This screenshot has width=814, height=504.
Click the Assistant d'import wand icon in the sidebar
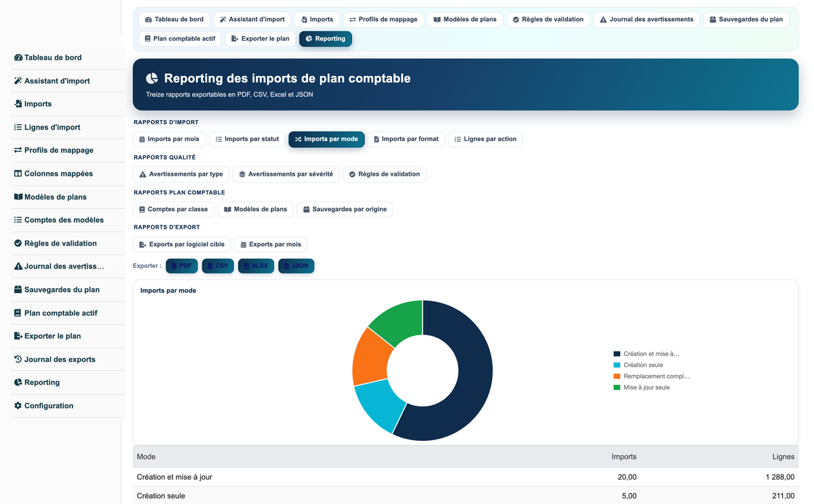pos(18,81)
